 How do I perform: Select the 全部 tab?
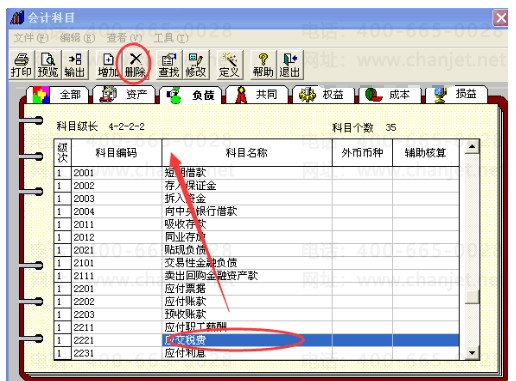(x=58, y=95)
